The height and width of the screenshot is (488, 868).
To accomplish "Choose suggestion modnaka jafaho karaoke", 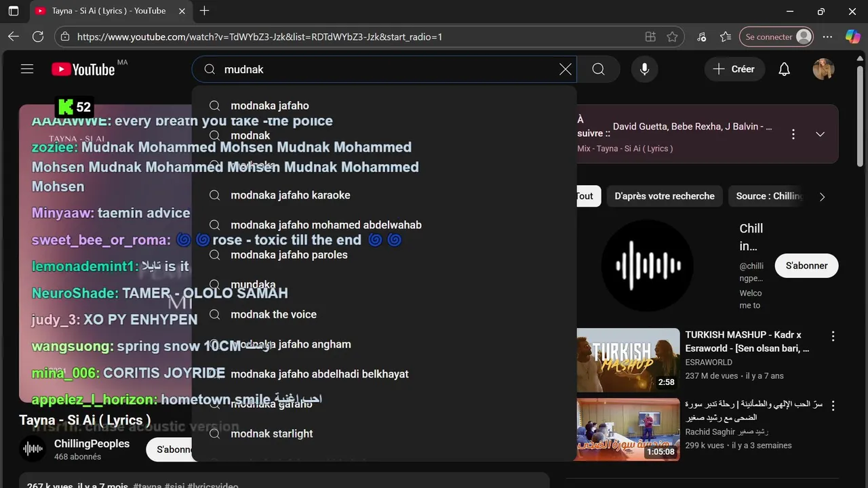I will (x=384, y=195).
